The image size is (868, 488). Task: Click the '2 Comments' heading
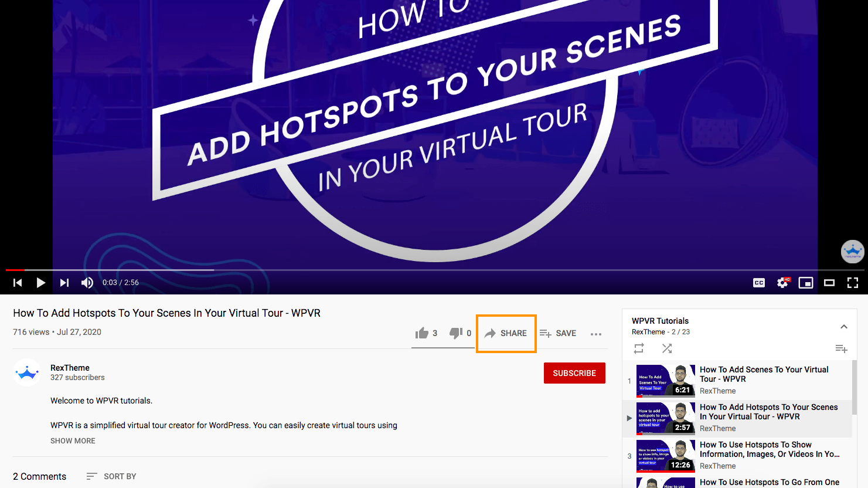pyautogui.click(x=39, y=476)
